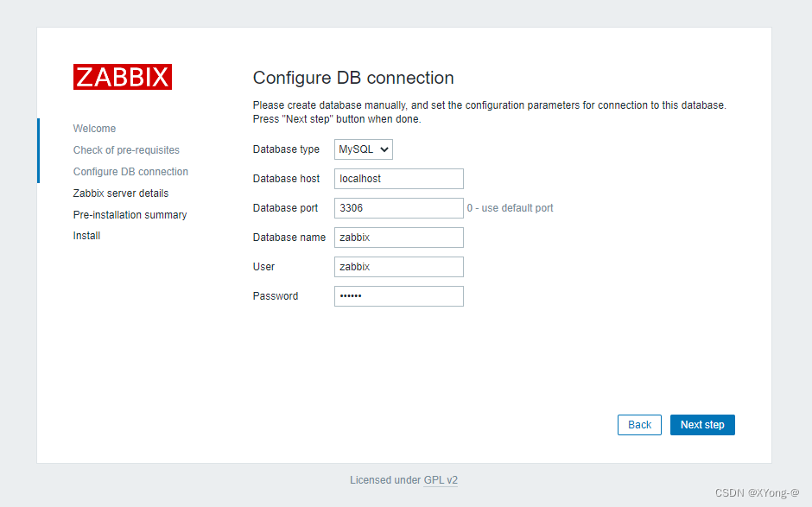Image resolution: width=812 pixels, height=507 pixels.
Task: Click the Database type label
Action: tap(286, 149)
